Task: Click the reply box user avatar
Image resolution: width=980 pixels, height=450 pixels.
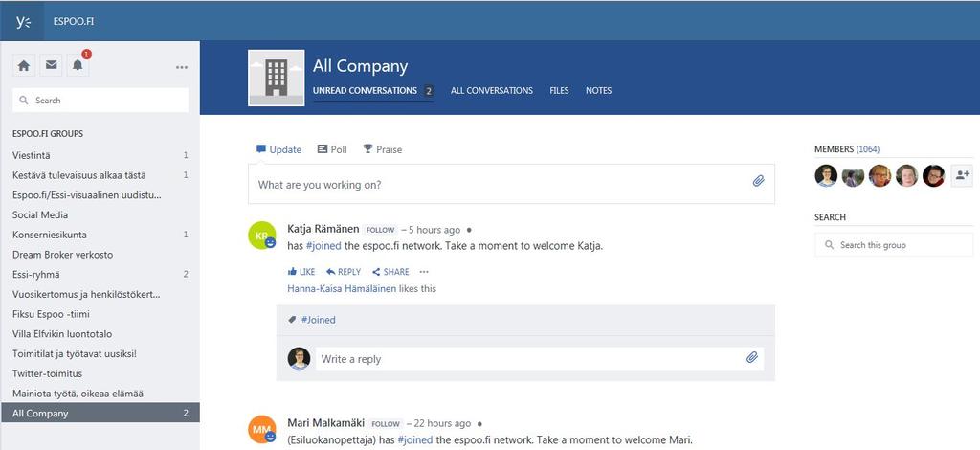Action: tap(299, 359)
